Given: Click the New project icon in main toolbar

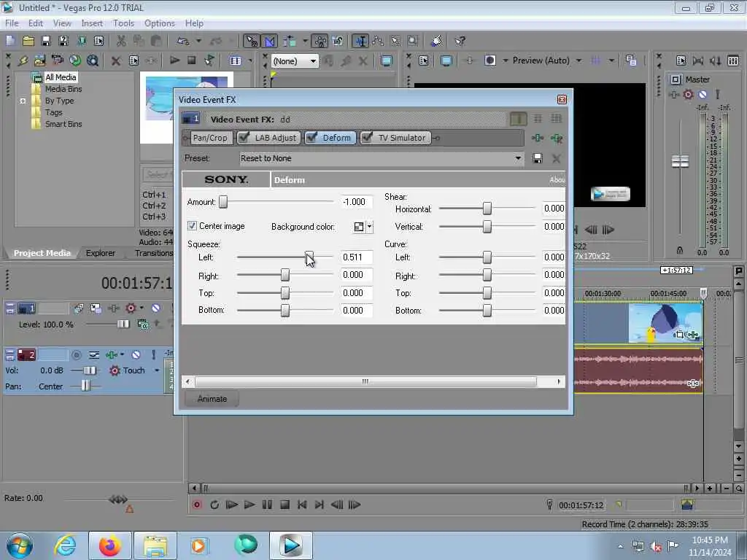Looking at the screenshot, I should pyautogui.click(x=10, y=41).
